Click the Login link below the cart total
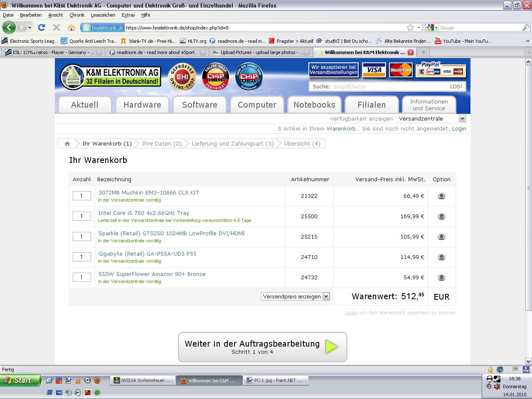This screenshot has height=399, width=532. [352, 313]
